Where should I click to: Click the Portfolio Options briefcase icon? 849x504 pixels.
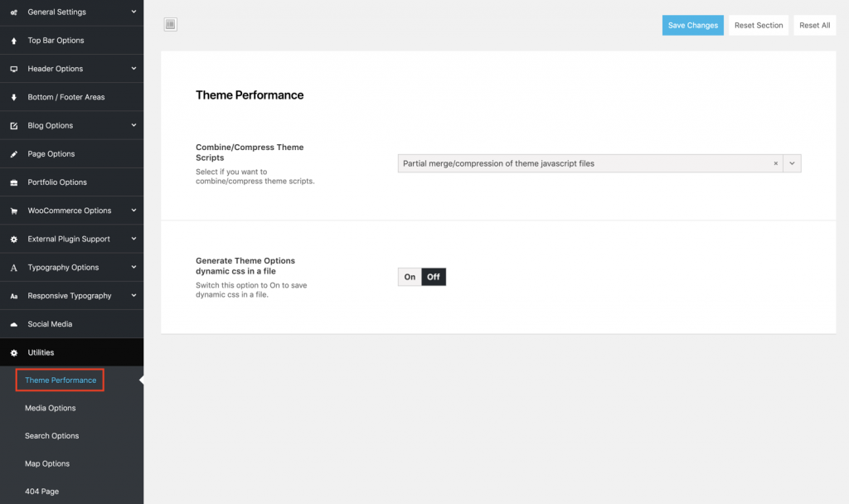[x=13, y=182]
